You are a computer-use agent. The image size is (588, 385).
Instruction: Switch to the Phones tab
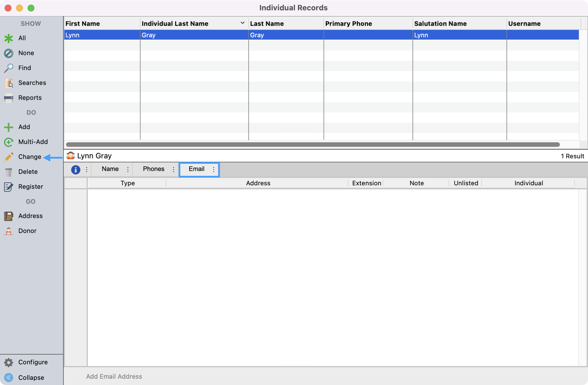[154, 169]
